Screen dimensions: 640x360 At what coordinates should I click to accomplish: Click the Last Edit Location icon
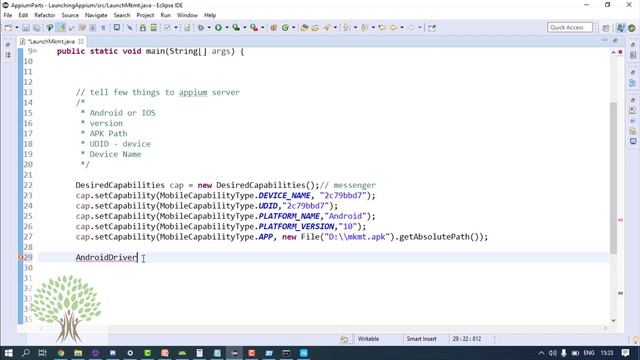coord(382,28)
